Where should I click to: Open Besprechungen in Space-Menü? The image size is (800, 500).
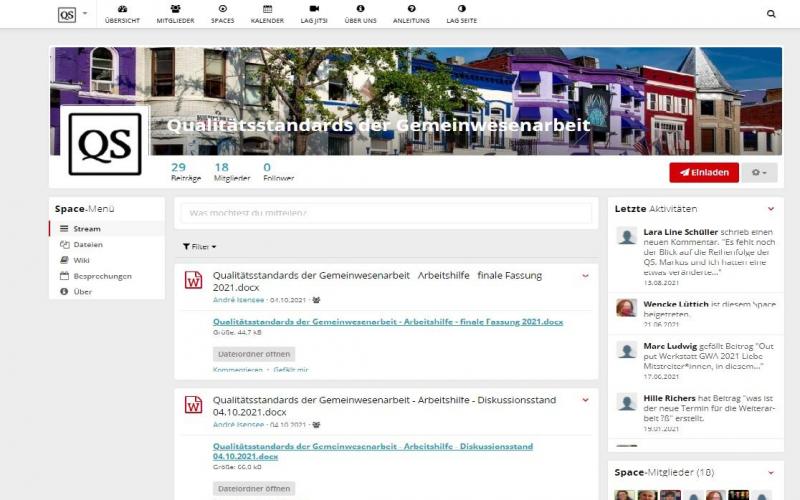point(101,276)
